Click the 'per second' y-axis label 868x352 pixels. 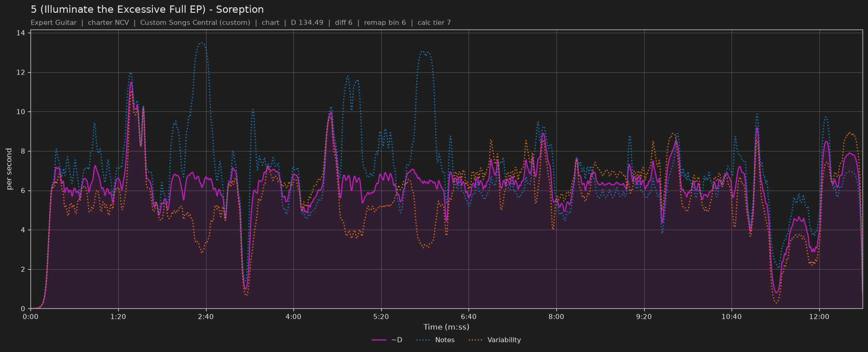(x=9, y=169)
